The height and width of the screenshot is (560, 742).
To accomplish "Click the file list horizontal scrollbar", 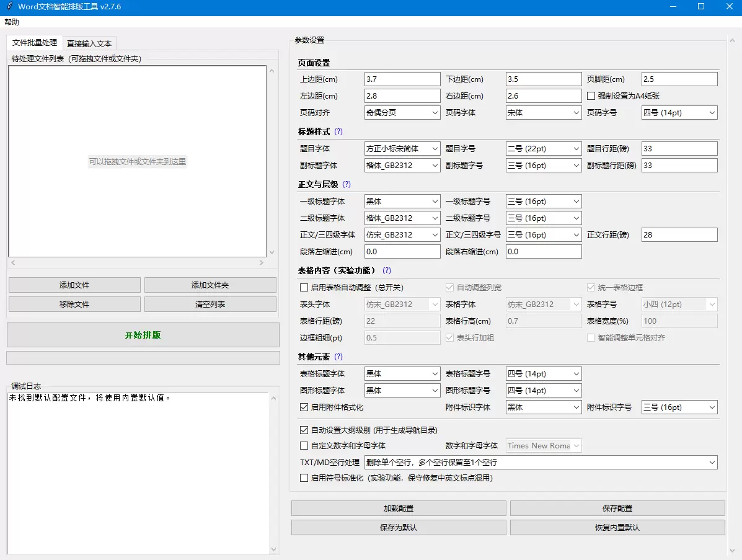I will coord(137,262).
